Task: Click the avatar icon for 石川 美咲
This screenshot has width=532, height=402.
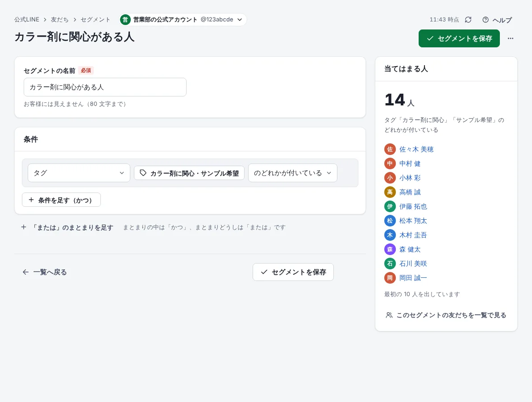Action: [390, 264]
